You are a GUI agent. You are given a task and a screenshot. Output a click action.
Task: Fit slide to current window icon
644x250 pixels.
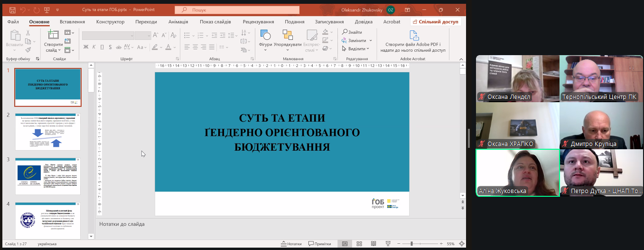(x=462, y=244)
